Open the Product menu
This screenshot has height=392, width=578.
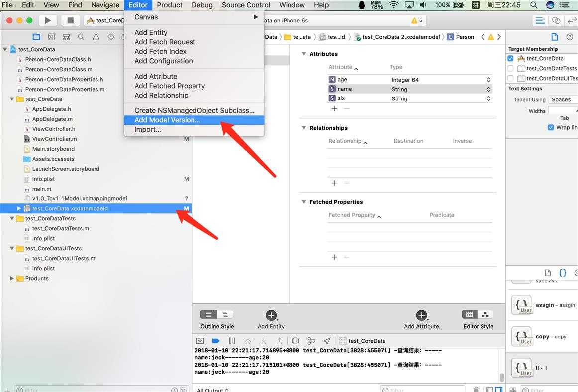pyautogui.click(x=170, y=5)
